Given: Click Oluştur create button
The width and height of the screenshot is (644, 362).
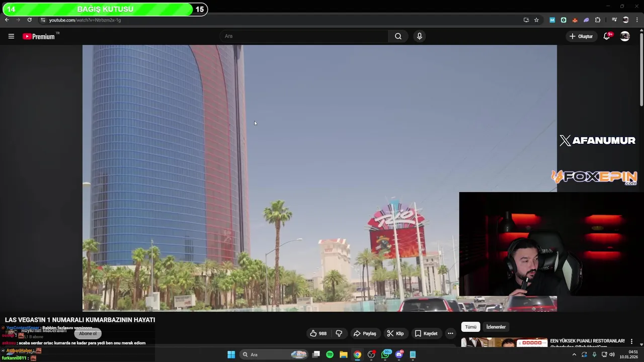Looking at the screenshot, I should tap(581, 36).
